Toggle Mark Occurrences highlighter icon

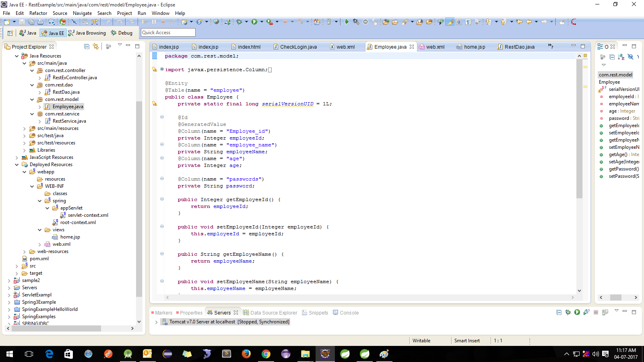450,22
